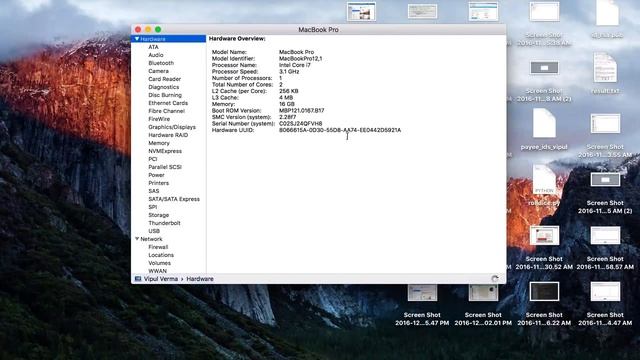640x360 pixels.
Task: Select Screen Shot ending 58.57 AM
Action: [x=605, y=236]
